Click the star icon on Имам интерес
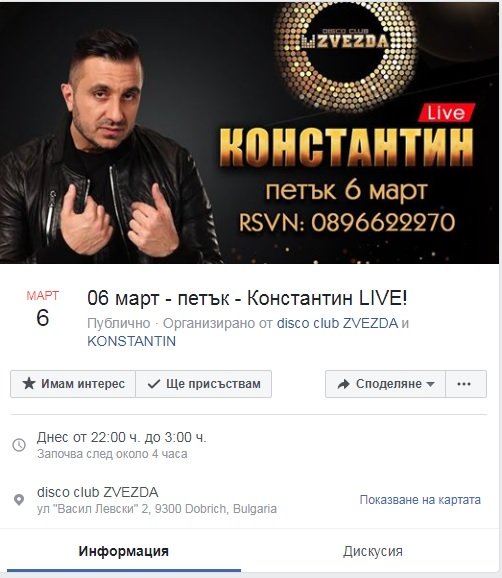Screen dimensions: 502x578 point(29,384)
